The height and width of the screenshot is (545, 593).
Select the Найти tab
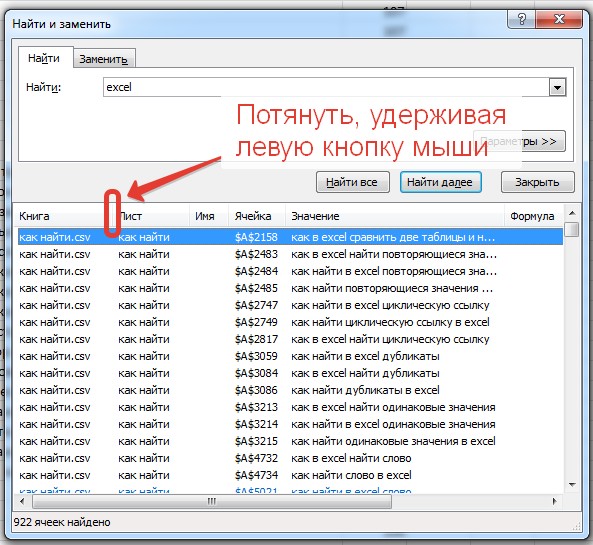(44, 58)
